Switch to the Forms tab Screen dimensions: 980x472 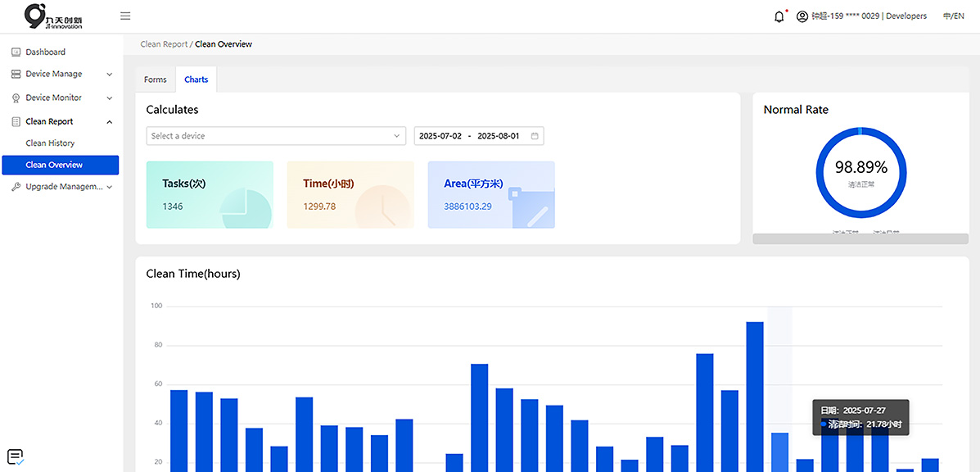[156, 79]
